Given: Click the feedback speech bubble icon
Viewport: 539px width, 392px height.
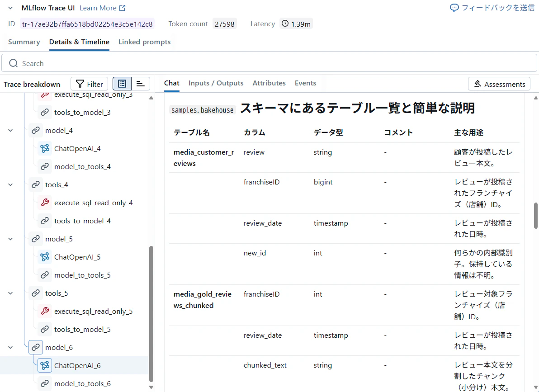Looking at the screenshot, I should pyautogui.click(x=454, y=8).
